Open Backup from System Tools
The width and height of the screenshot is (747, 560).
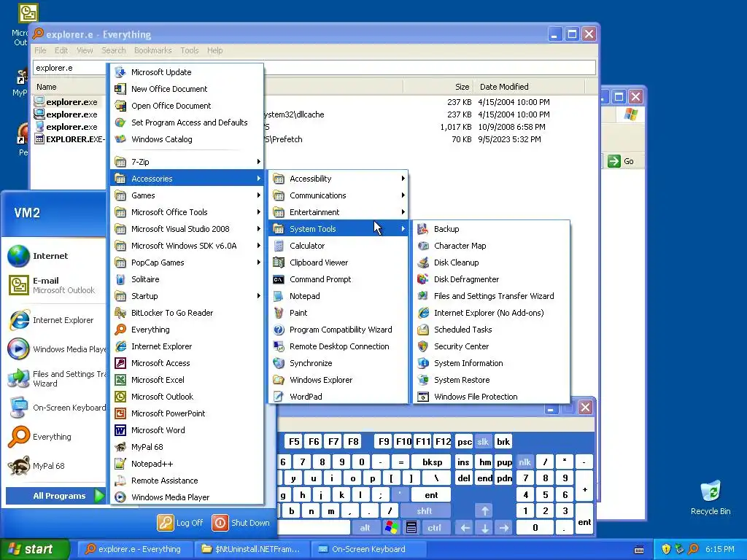tap(491, 229)
